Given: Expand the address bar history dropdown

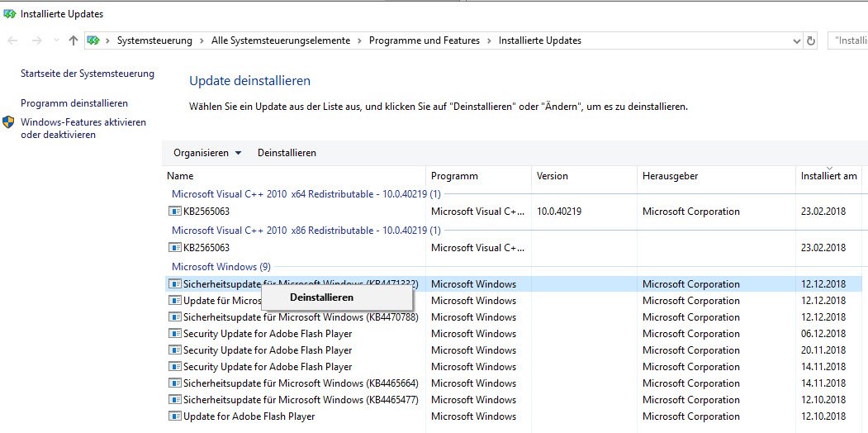Looking at the screenshot, I should (x=796, y=40).
